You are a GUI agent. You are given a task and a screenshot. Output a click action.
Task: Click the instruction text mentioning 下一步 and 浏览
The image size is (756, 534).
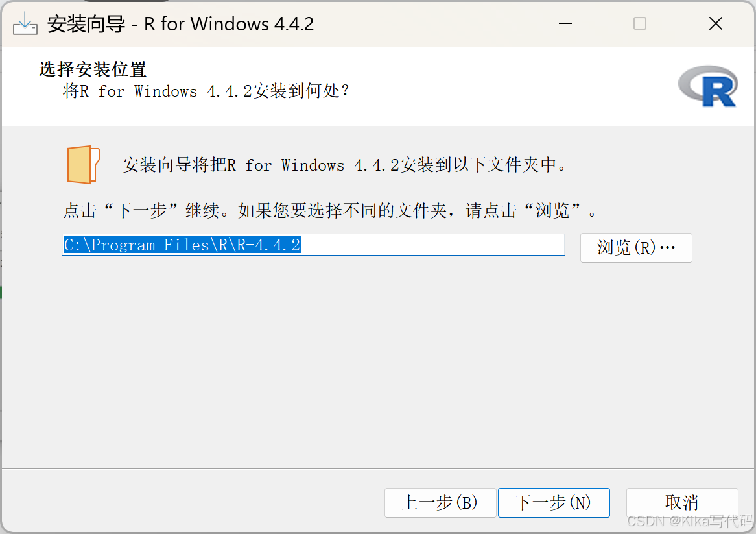pos(330,211)
